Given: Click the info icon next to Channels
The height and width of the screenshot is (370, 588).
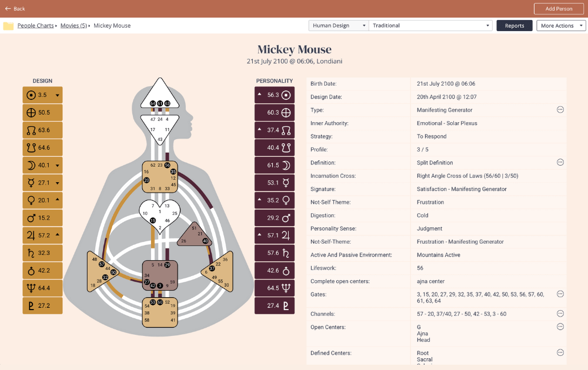Looking at the screenshot, I should pos(560,313).
